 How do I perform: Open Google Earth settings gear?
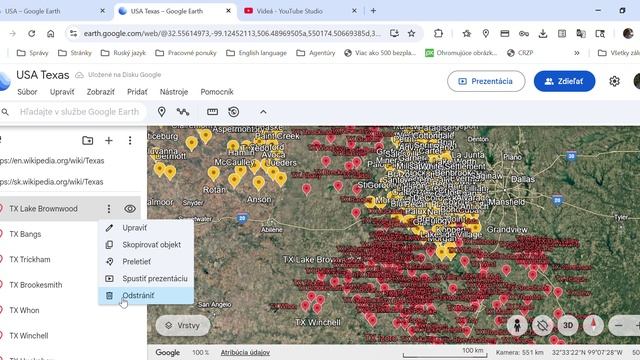tap(614, 81)
